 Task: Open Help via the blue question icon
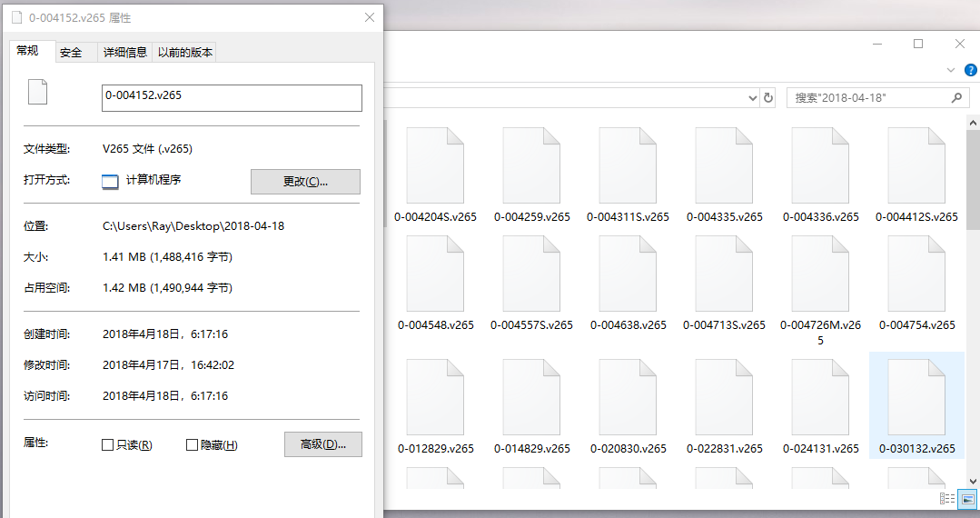(x=970, y=70)
